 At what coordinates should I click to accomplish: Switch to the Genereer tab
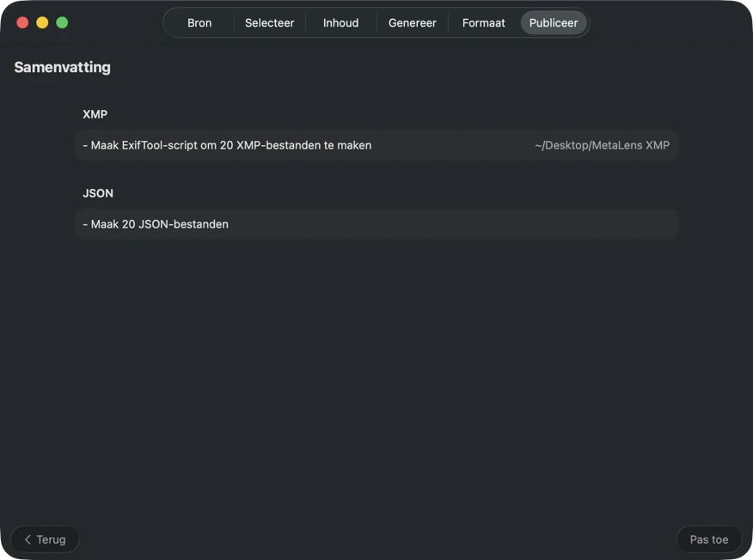click(x=412, y=22)
